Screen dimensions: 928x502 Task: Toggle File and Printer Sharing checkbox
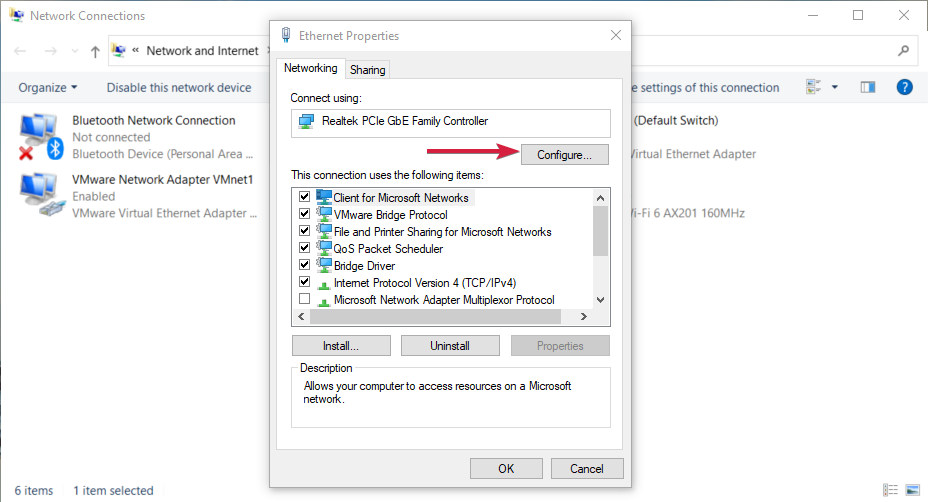click(x=304, y=231)
